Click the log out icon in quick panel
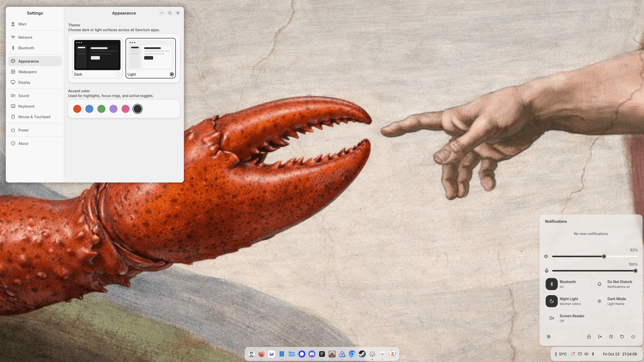Screen dimensions: 644x362 click(x=600, y=337)
